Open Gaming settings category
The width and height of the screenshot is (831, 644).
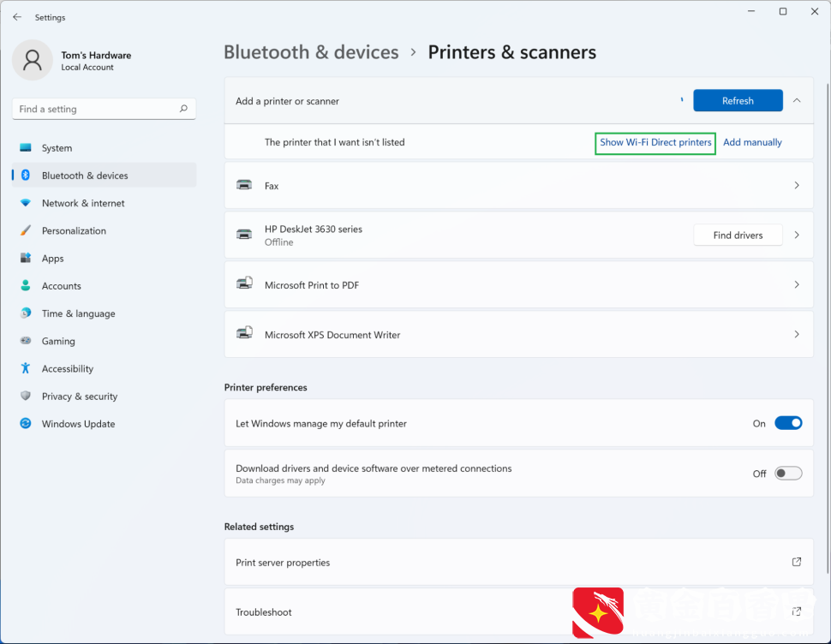pos(104,341)
